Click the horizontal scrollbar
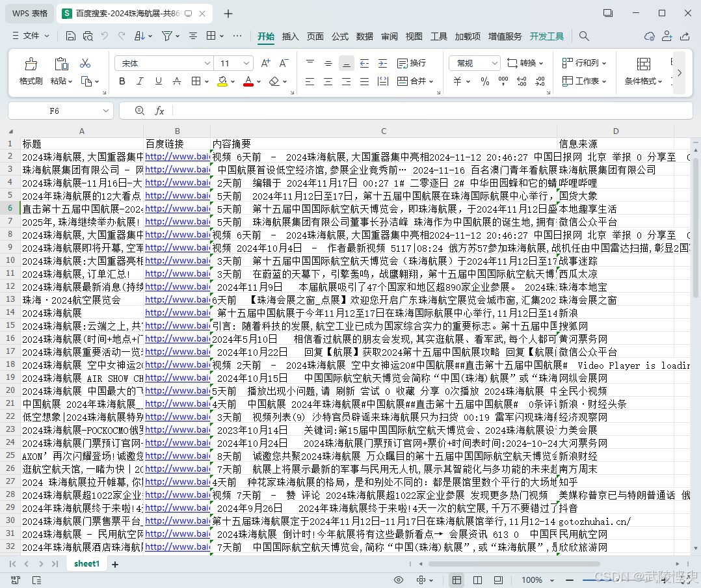701x588 pixels. [x=514, y=564]
